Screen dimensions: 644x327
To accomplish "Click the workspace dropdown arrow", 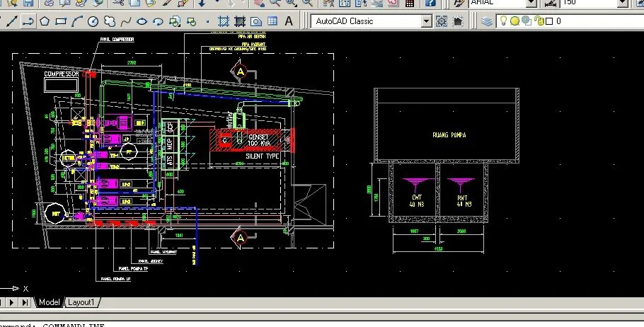I will pyautogui.click(x=427, y=21).
